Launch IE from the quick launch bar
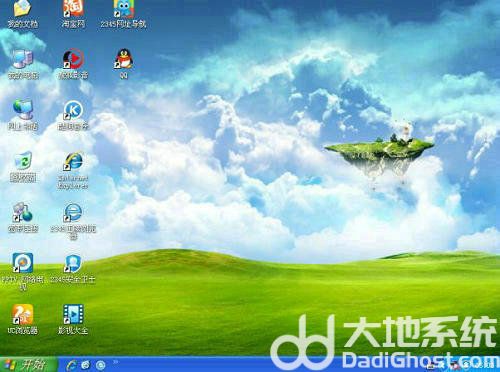The width and height of the screenshot is (500, 372). (71, 365)
